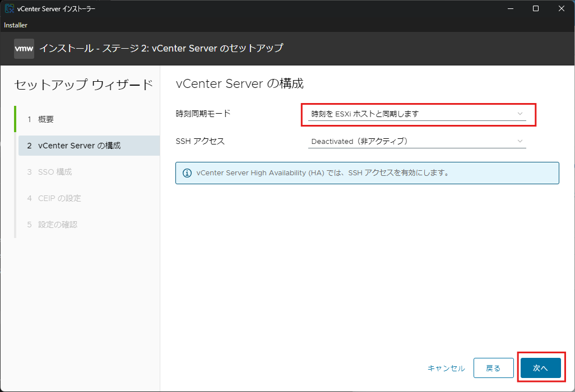
Task: Open the SSH アクセス dropdown
Action: click(x=417, y=142)
